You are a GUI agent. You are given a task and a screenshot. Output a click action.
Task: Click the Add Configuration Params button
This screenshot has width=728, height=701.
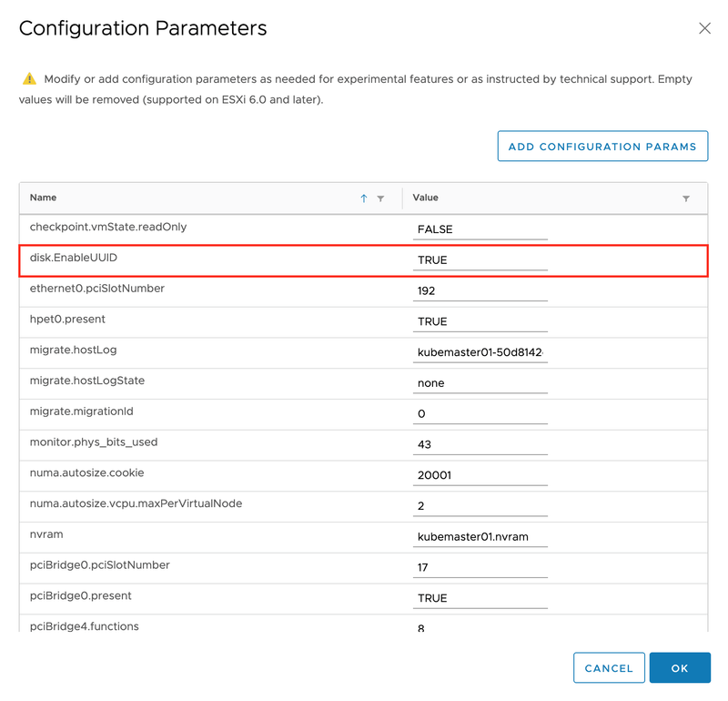(x=602, y=147)
